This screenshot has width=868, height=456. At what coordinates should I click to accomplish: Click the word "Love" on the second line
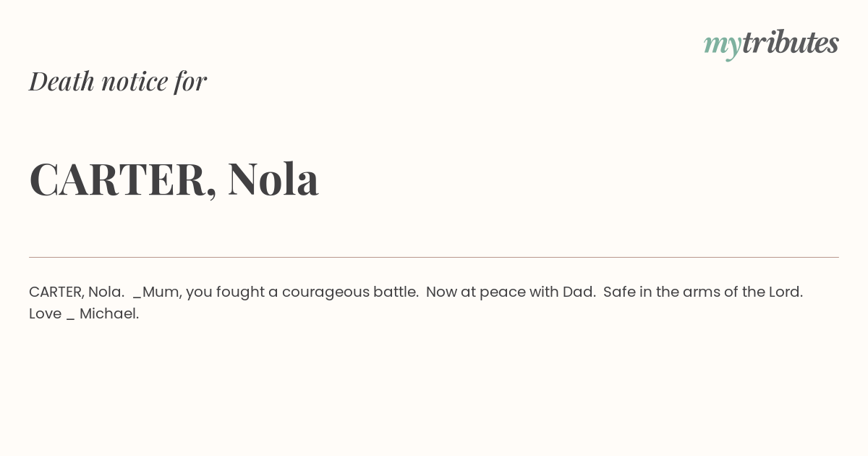pyautogui.click(x=45, y=313)
